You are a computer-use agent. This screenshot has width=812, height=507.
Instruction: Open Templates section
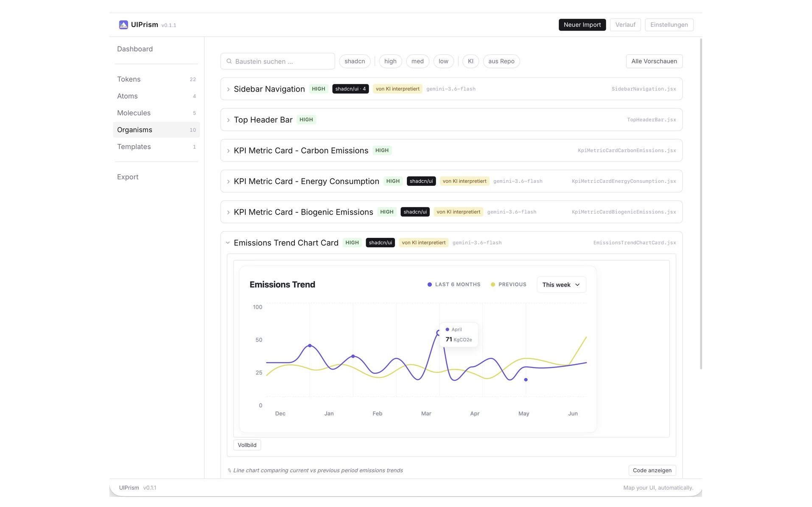click(x=156, y=147)
